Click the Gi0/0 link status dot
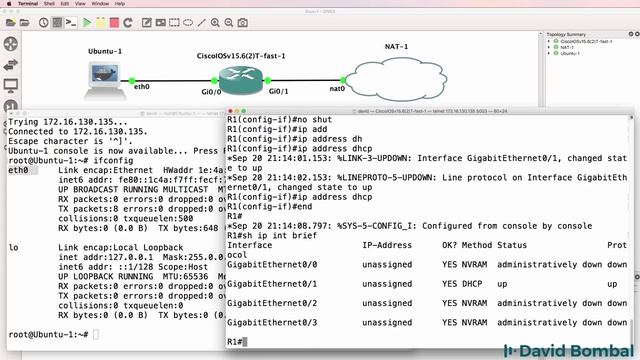The height and width of the screenshot is (360, 640). [x=214, y=81]
